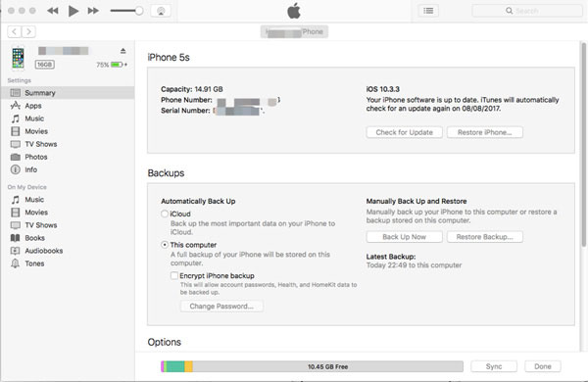Go forward with the right arrow button

[x=28, y=32]
